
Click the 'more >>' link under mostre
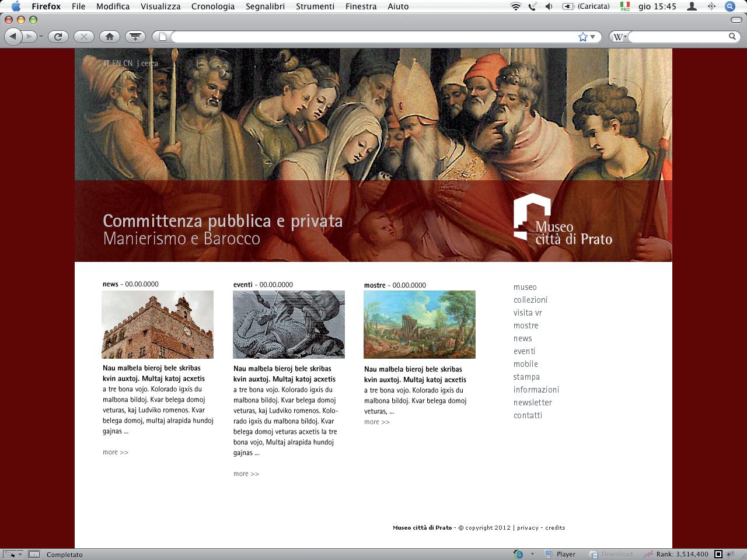point(377,422)
